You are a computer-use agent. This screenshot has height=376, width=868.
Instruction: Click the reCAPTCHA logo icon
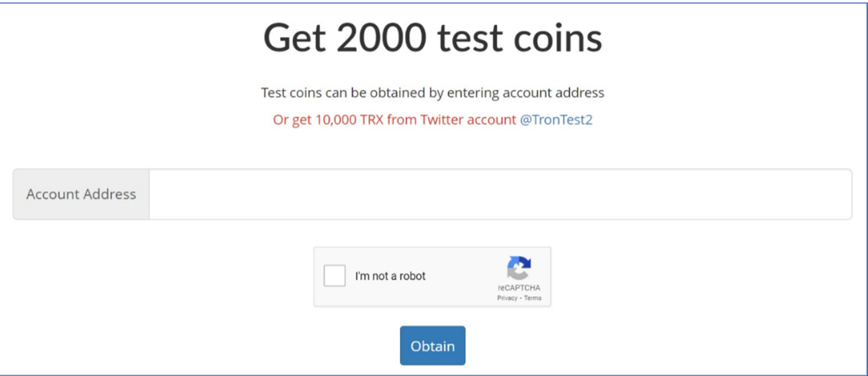pyautogui.click(x=519, y=269)
